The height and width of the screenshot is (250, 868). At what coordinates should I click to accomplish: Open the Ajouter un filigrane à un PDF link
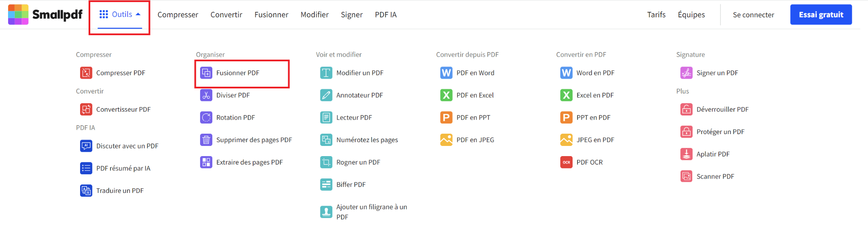click(x=371, y=212)
